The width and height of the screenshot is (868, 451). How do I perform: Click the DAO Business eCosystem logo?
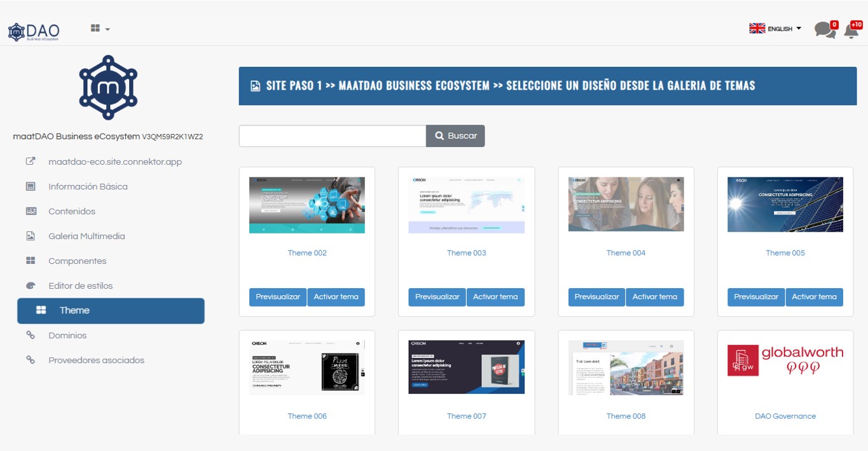click(34, 31)
